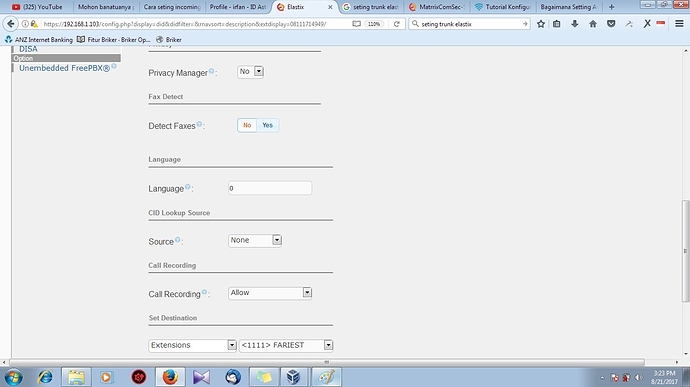Open Paint taskbar icon

tap(326, 377)
